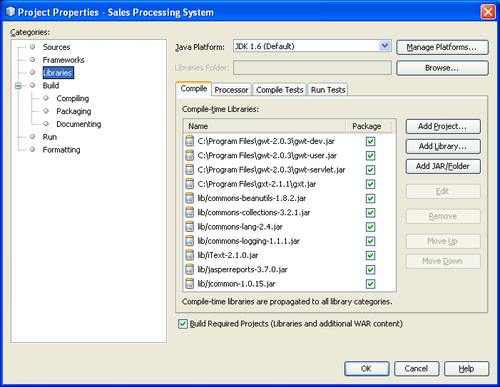The width and height of the screenshot is (500, 387).
Task: Click the commons-beanutils-1.8.2.jar file icon
Action: tap(189, 198)
